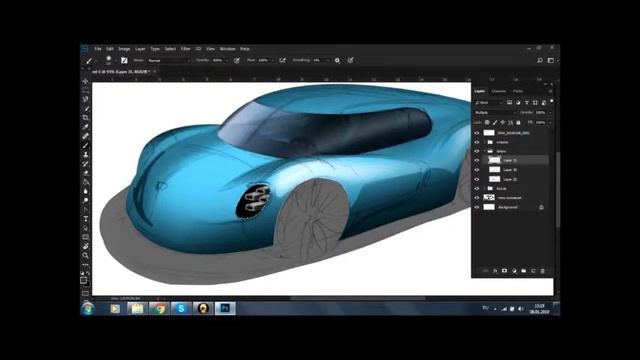Click the foreground color swatch

83,280
